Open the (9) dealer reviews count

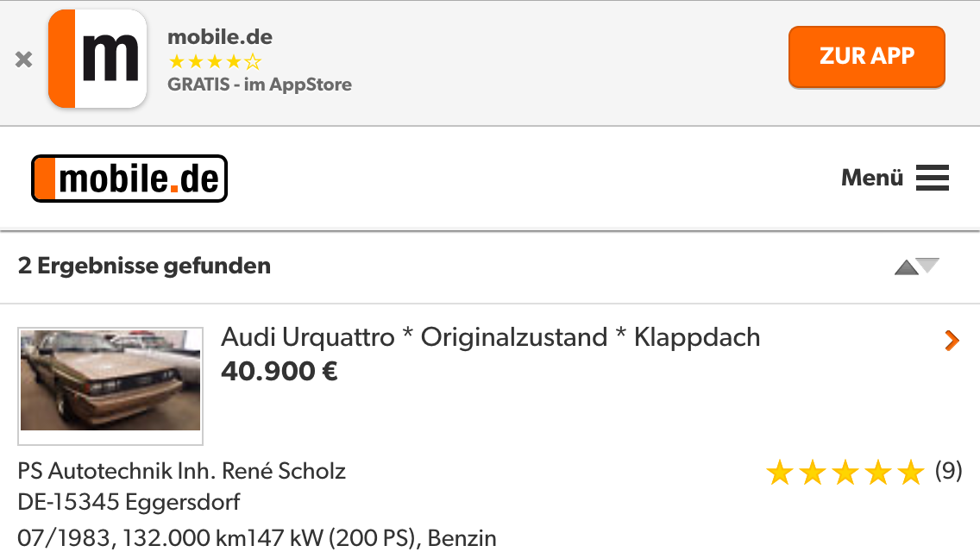[948, 472]
